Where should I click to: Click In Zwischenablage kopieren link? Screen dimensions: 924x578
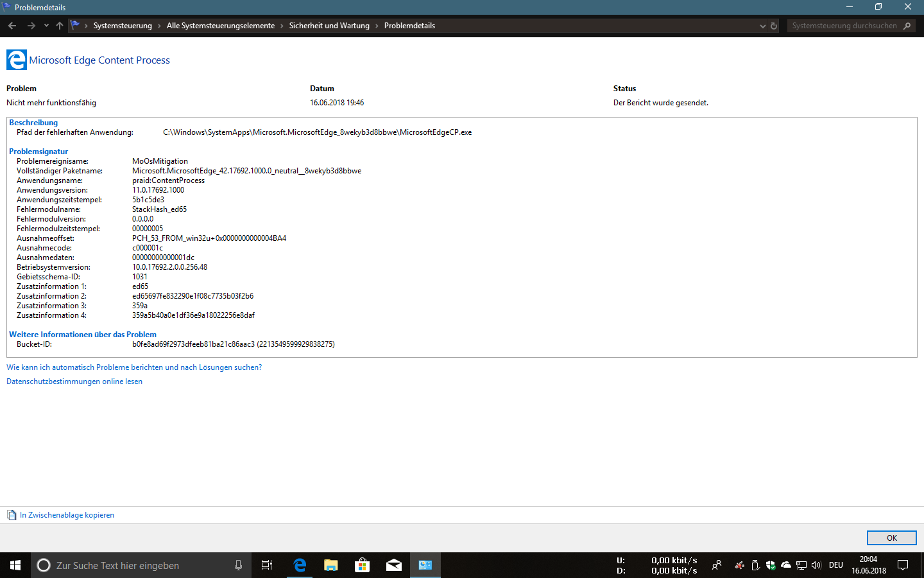67,515
